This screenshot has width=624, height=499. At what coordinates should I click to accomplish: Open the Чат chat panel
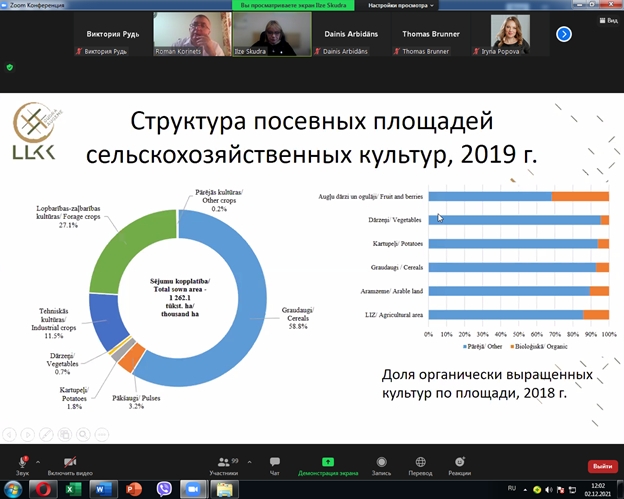(274, 462)
